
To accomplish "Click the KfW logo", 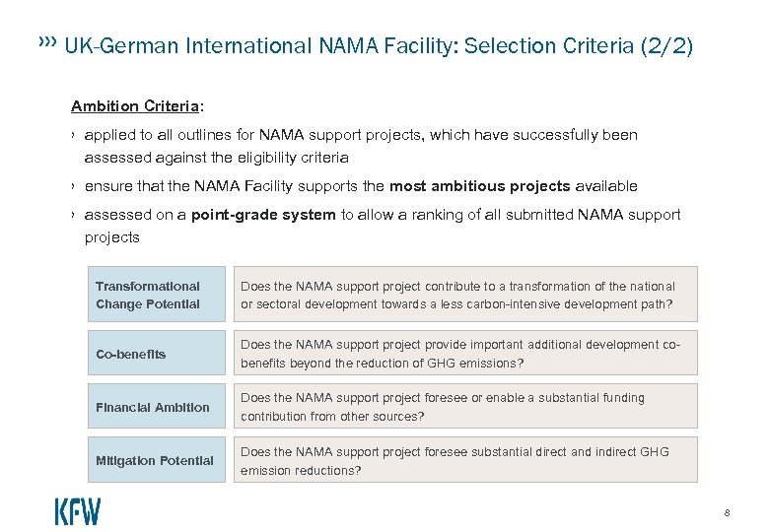I will click(x=77, y=511).
